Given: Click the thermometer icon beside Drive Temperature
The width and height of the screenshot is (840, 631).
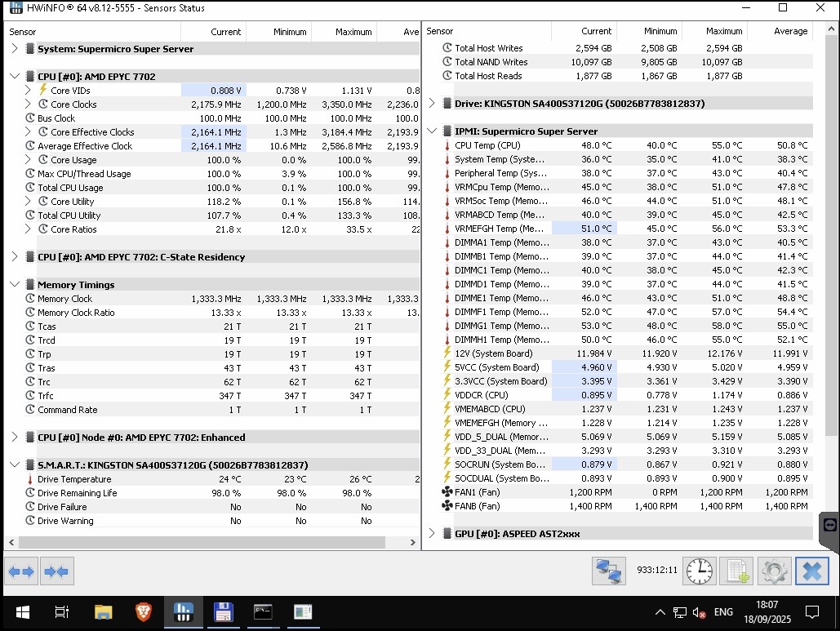Looking at the screenshot, I should tap(30, 479).
